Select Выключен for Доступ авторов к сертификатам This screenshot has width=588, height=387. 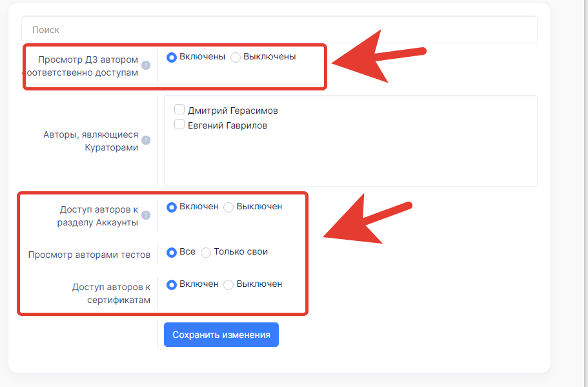pos(228,285)
